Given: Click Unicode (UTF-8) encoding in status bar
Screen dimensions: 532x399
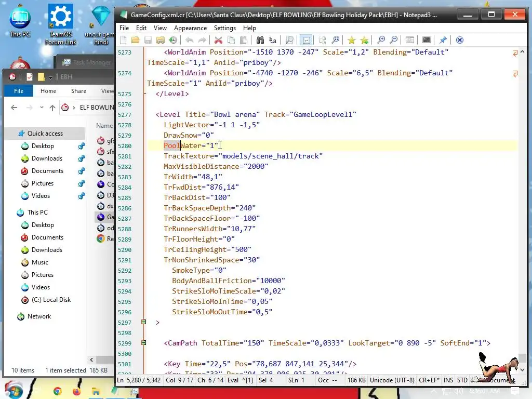Looking at the screenshot, I should 392,380.
